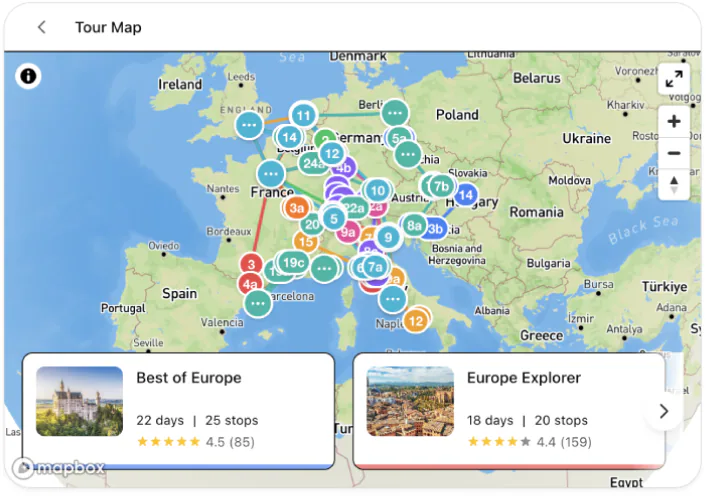Select green stop marker 20
The height and width of the screenshot is (496, 706).
[x=312, y=225]
